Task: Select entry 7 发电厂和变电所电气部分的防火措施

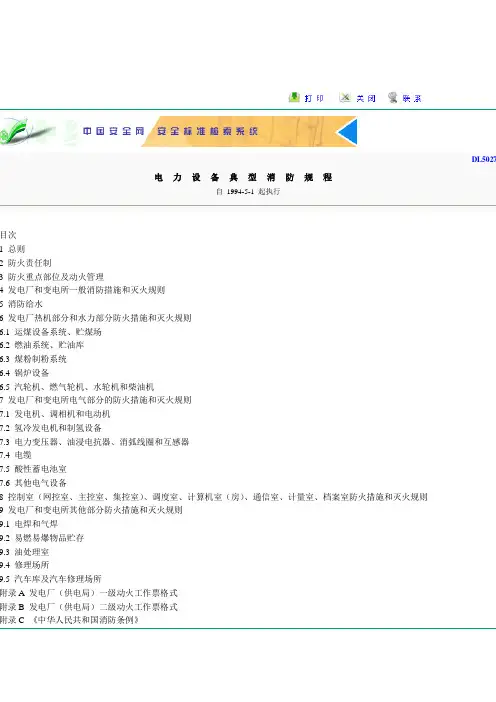Action: pos(96,400)
